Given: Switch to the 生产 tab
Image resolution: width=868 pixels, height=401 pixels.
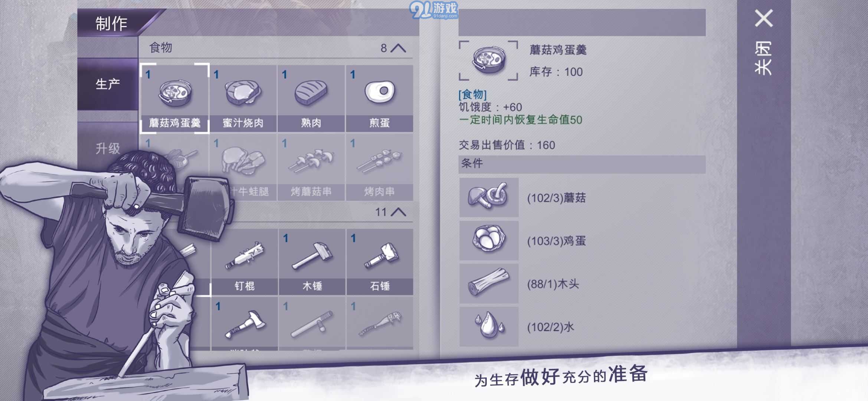Looking at the screenshot, I should (x=108, y=84).
